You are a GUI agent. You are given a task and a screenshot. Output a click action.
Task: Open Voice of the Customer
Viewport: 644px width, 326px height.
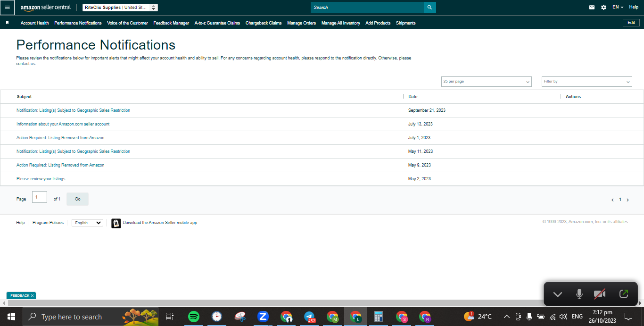coord(127,23)
